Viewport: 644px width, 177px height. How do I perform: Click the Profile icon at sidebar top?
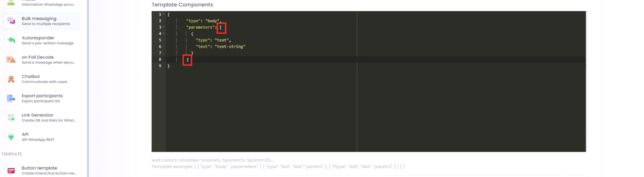11,3
